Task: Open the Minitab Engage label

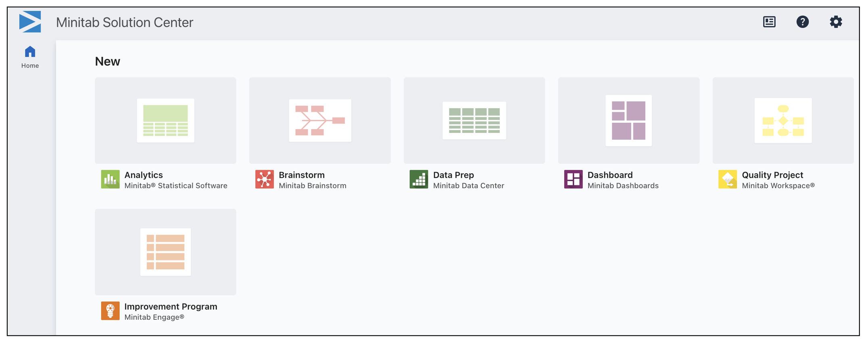Action: (154, 317)
